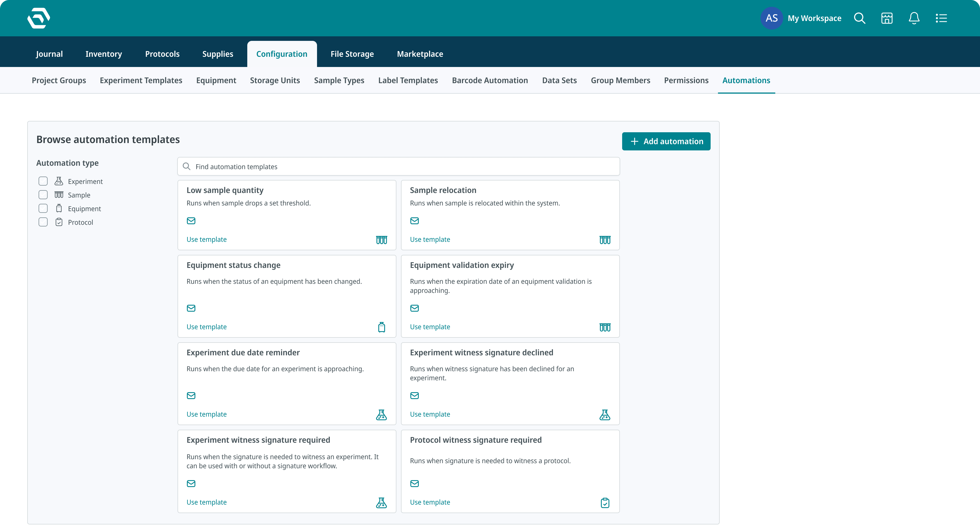
Task: Open the Permissions sub-tab
Action: pyautogui.click(x=686, y=80)
